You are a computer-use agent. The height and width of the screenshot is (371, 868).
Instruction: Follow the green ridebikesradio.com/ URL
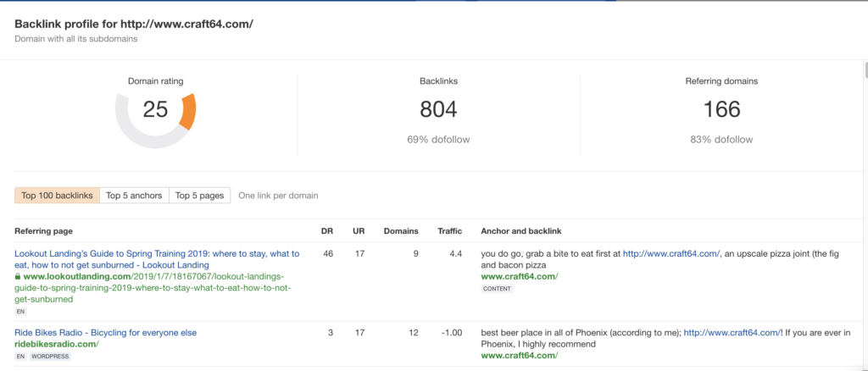coord(56,345)
